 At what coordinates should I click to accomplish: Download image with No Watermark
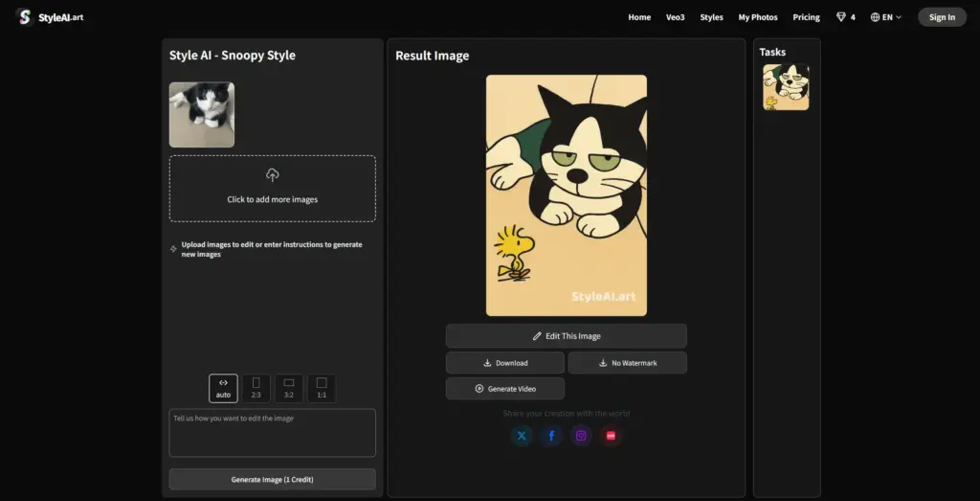coord(628,363)
